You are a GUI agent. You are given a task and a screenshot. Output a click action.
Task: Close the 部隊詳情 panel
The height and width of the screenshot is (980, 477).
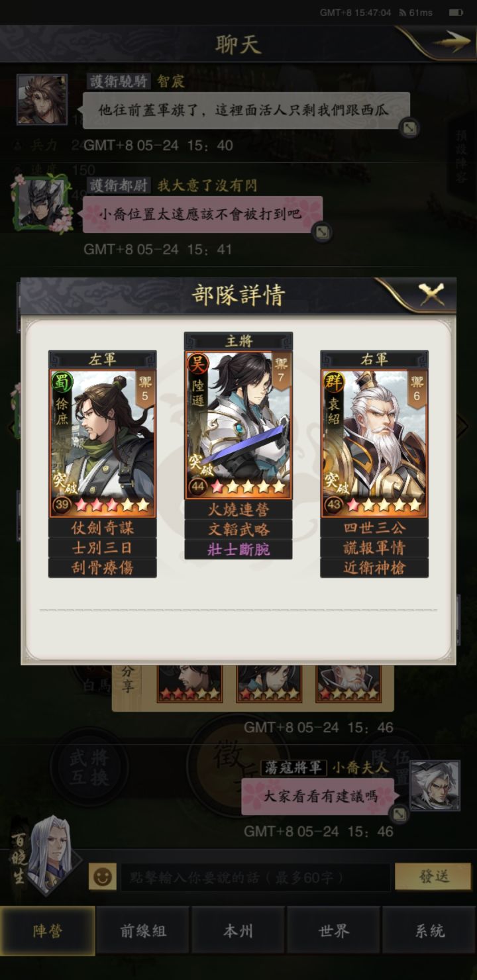pos(431,294)
